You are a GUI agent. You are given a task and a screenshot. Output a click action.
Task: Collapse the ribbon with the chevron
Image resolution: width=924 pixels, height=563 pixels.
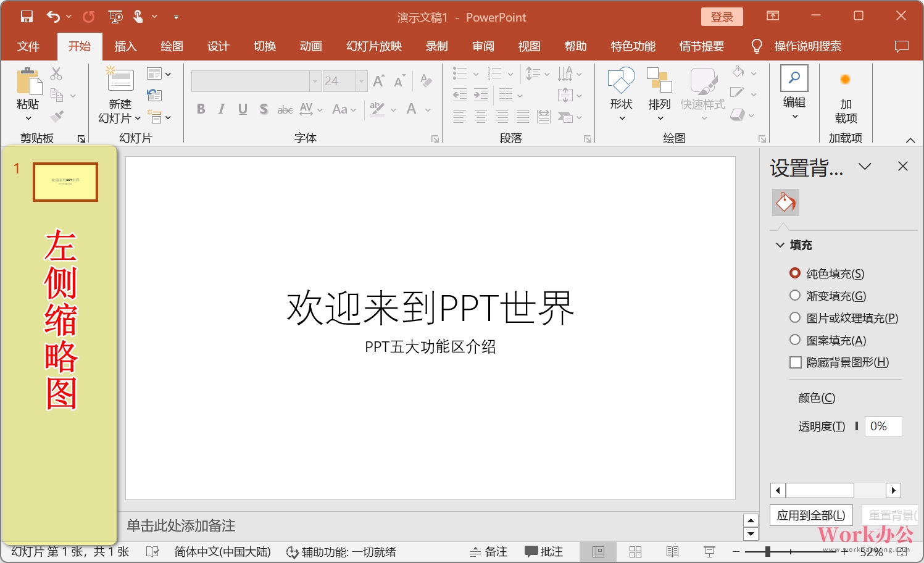coord(910,140)
